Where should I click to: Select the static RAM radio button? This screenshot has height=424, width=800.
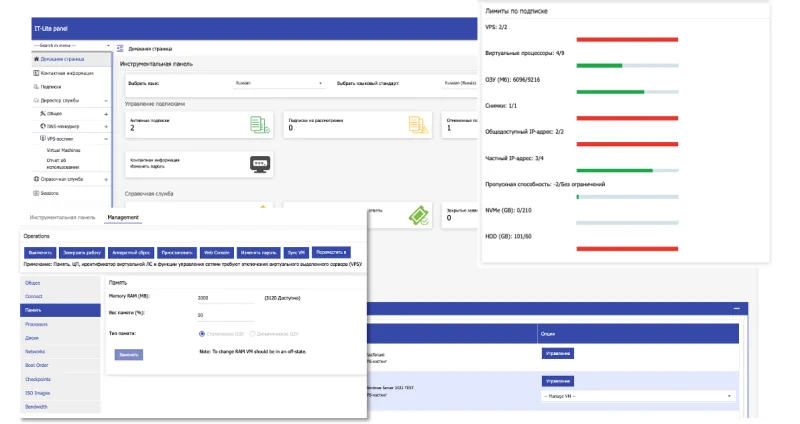pos(202,334)
